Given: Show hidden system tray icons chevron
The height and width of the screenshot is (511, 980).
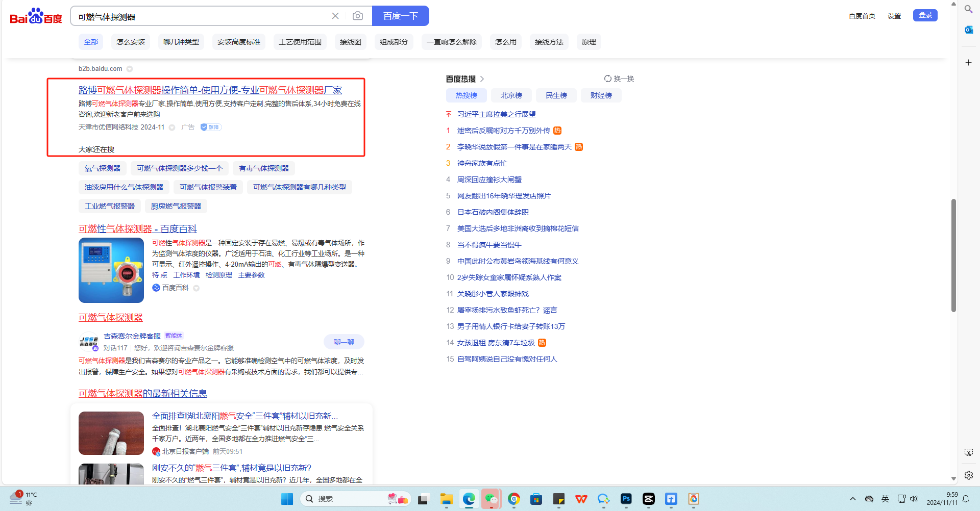Looking at the screenshot, I should click(852, 499).
